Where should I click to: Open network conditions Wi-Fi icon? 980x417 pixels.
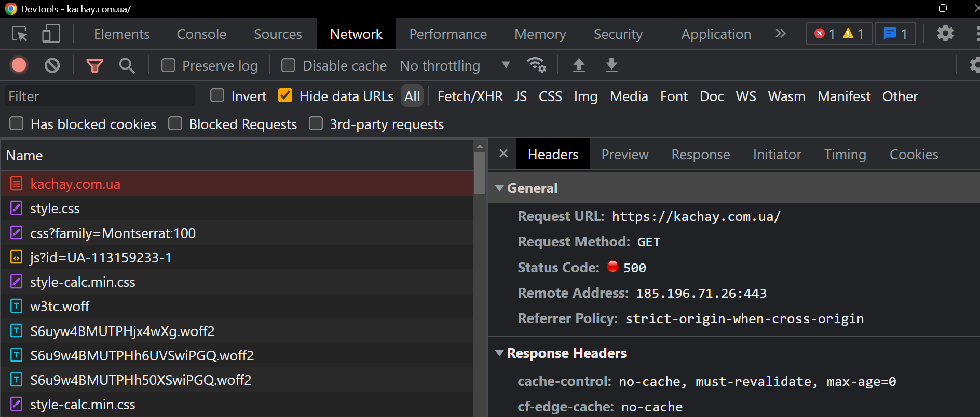(536, 65)
